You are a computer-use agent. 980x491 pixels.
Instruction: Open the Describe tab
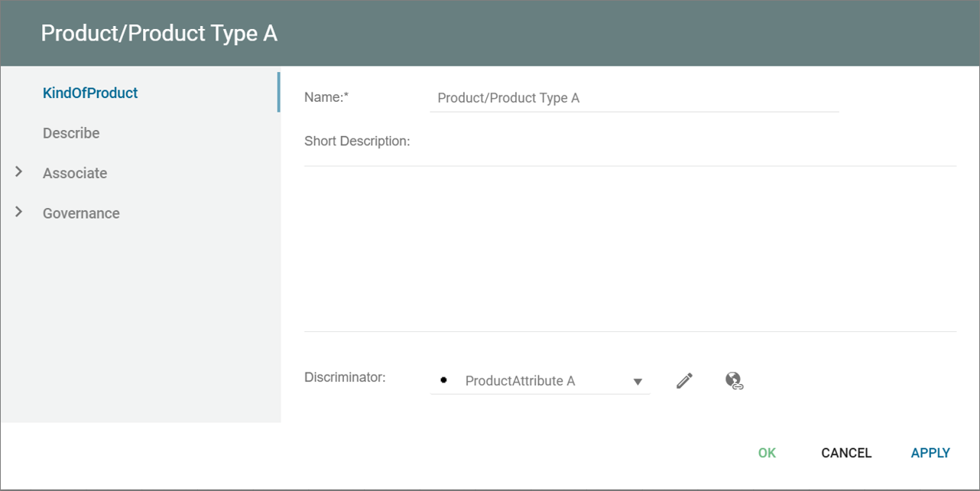coord(71,133)
